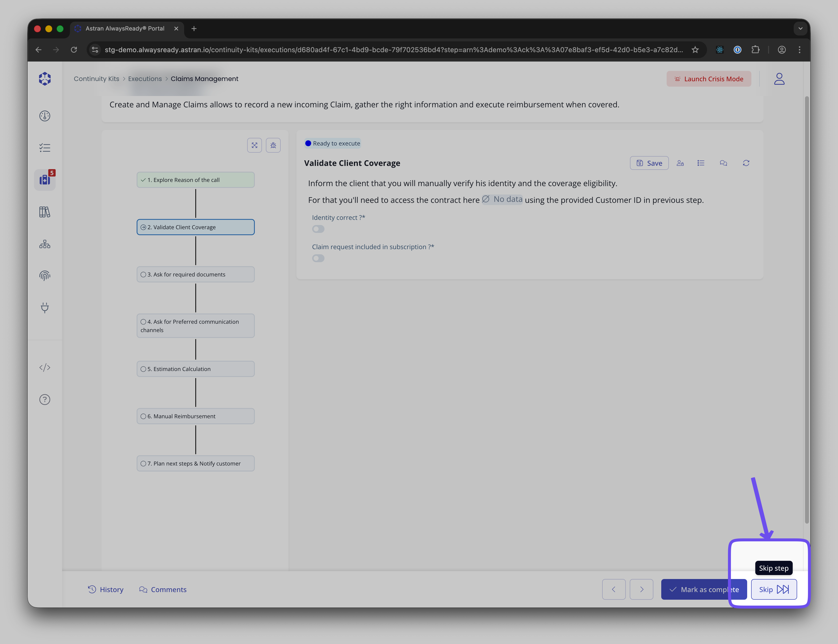
Task: Click the refresh icon beside step title
Action: tap(746, 163)
